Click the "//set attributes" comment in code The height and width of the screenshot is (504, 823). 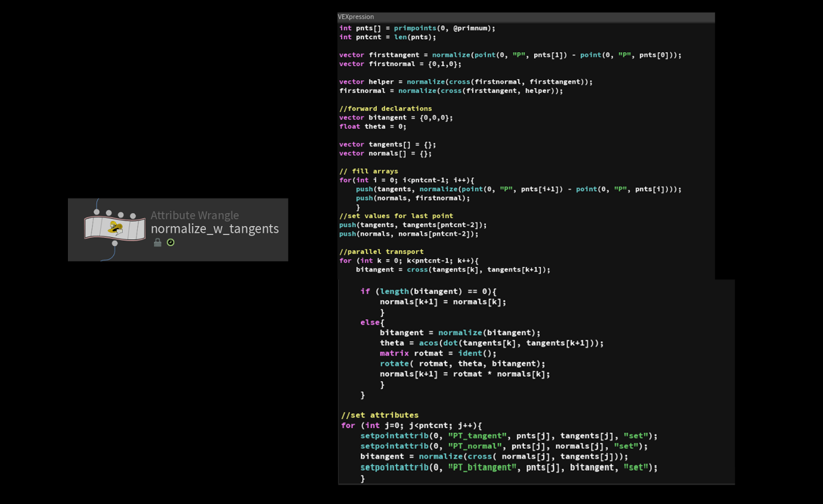tap(380, 415)
